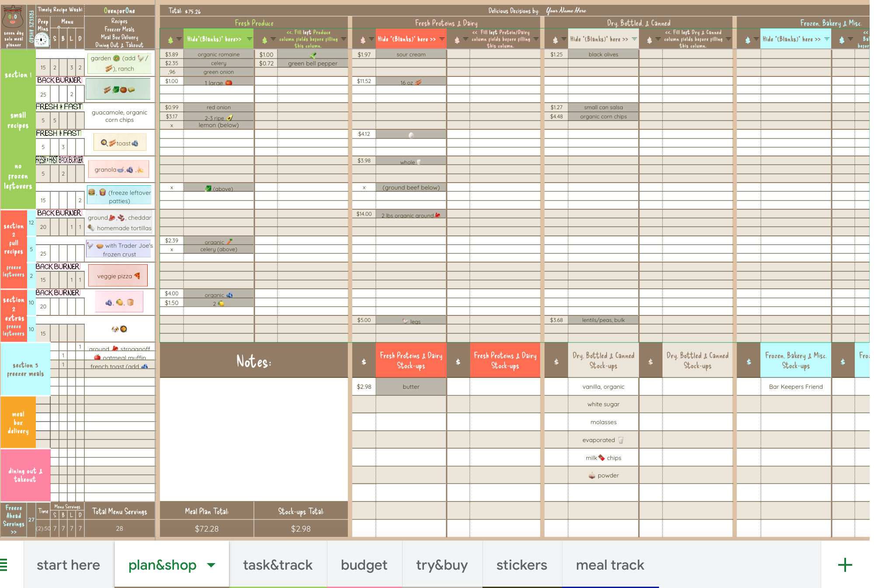Screen dimensions: 895x588
Task: Switch to the budget sheet tab
Action: tap(364, 564)
